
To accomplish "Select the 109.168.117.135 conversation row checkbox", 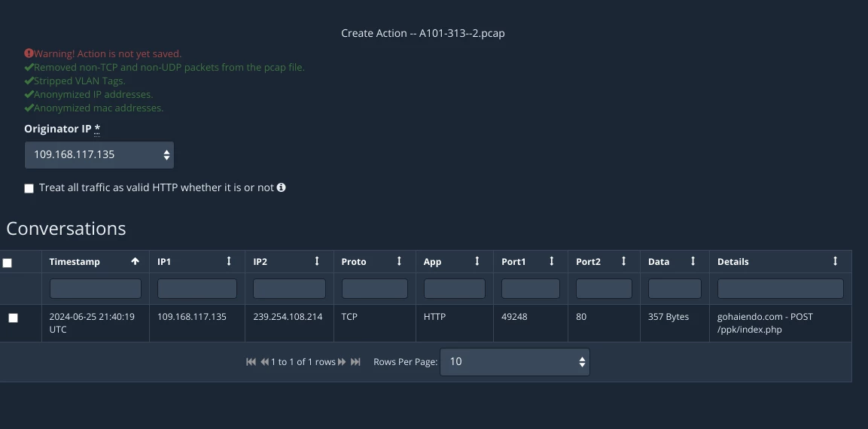I will tap(14, 318).
